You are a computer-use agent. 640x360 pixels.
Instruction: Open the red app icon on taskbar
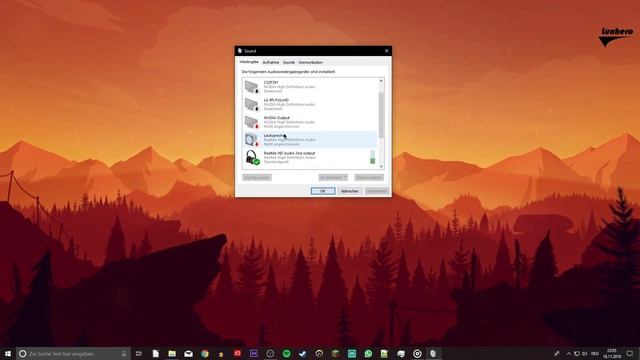click(x=238, y=353)
